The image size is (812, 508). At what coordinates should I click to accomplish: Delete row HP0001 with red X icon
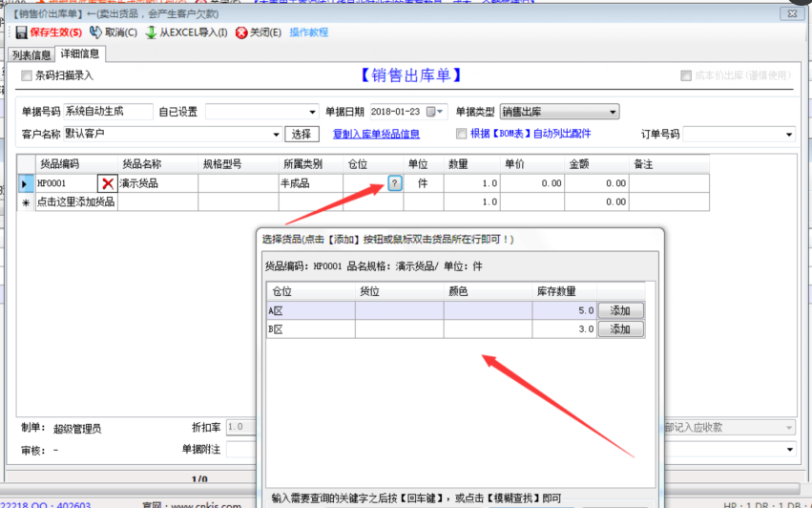pyautogui.click(x=107, y=183)
